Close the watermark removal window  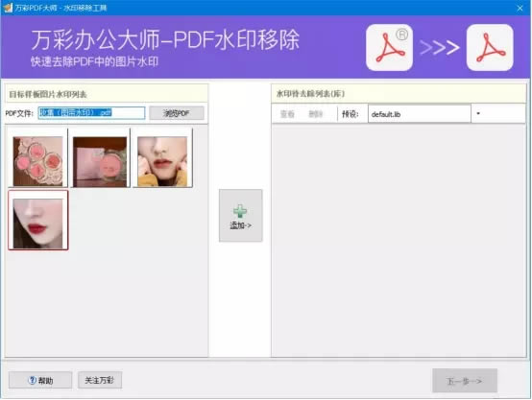click(520, 8)
